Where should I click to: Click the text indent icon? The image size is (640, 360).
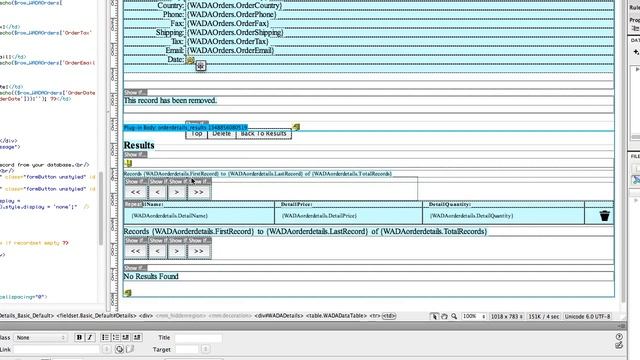click(137, 337)
